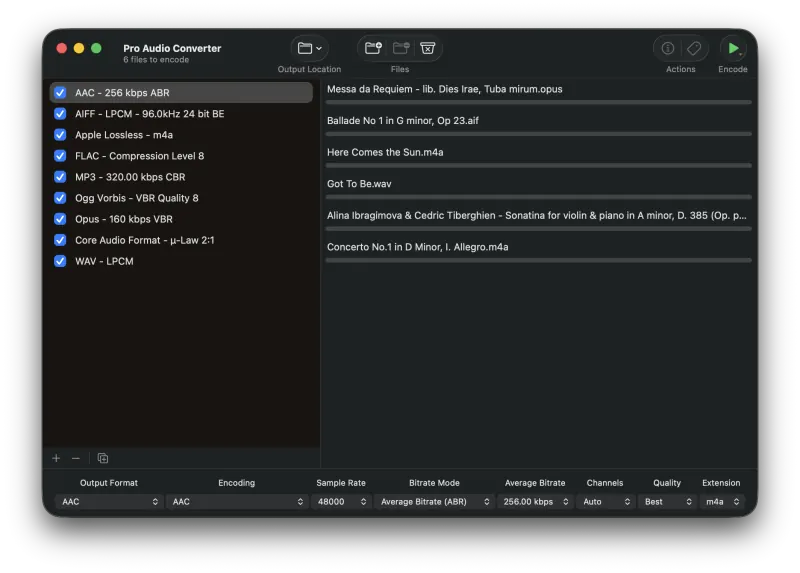
Task: Open the file info action icon
Action: [667, 48]
